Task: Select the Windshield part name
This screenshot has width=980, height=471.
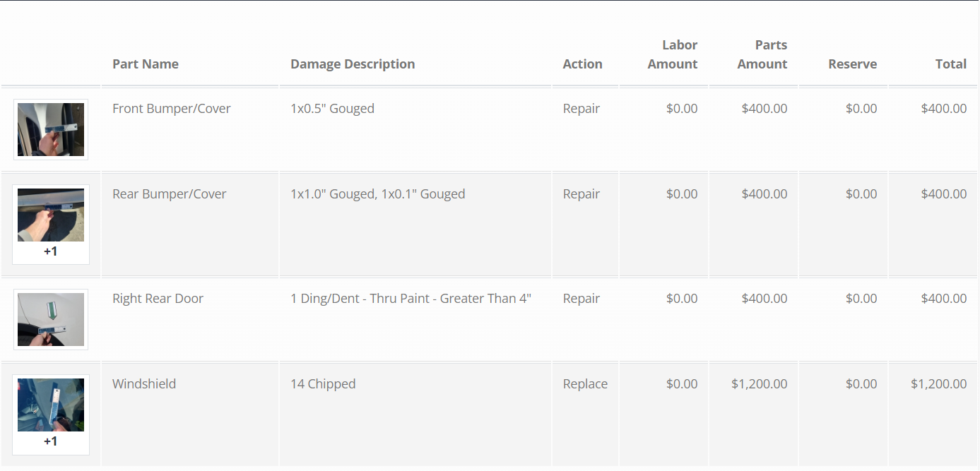Action: click(144, 384)
